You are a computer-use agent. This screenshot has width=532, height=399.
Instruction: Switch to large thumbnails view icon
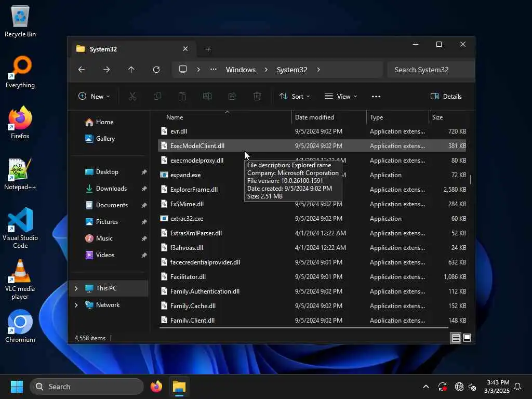coord(467,338)
